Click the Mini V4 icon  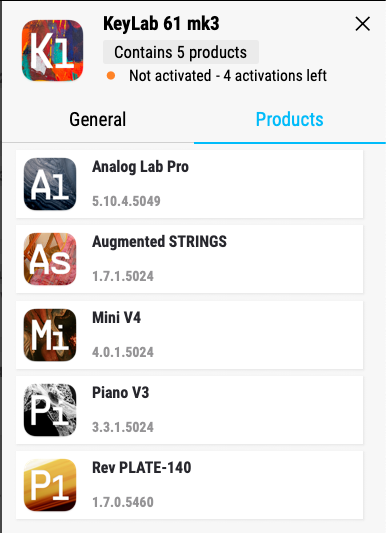pyautogui.click(x=50, y=335)
